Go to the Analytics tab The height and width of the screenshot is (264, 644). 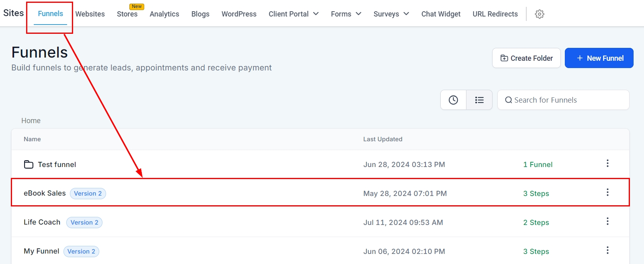coord(164,14)
